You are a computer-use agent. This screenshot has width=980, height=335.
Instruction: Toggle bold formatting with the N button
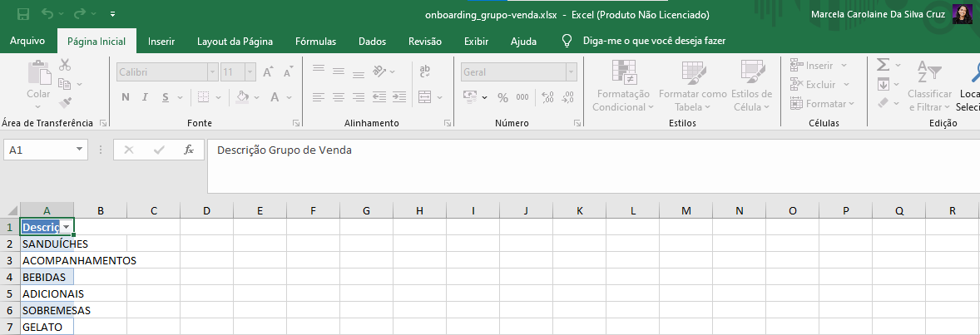click(126, 97)
